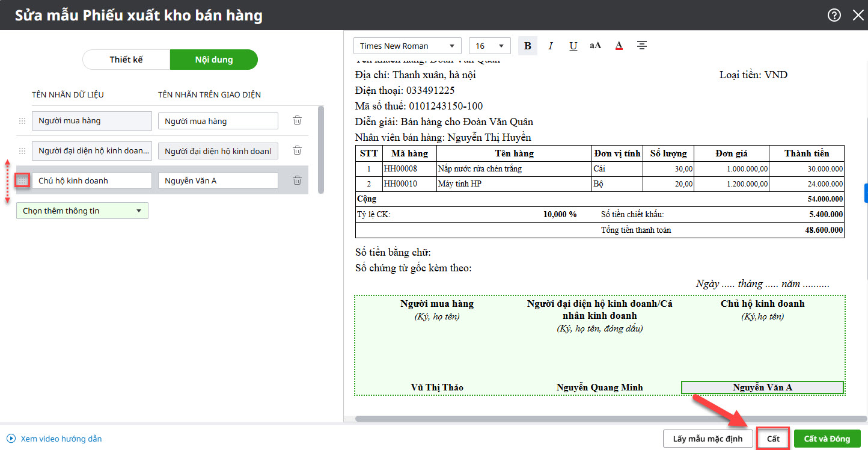This screenshot has height=450, width=868.
Task: Apply Underline formatting
Action: (x=573, y=46)
